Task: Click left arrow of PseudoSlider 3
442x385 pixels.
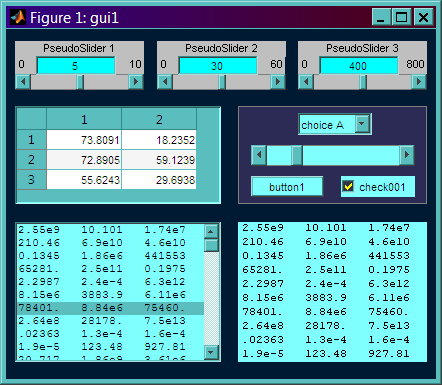Action: click(x=306, y=82)
